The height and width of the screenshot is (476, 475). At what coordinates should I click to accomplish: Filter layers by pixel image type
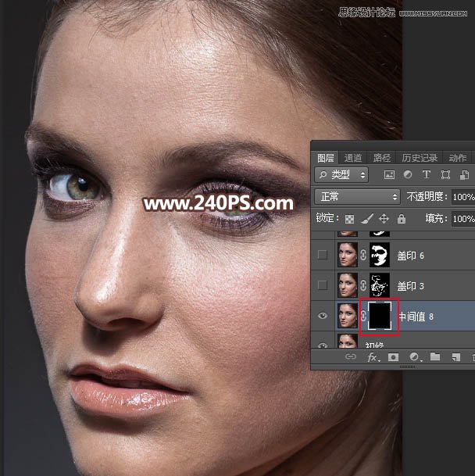(x=389, y=175)
